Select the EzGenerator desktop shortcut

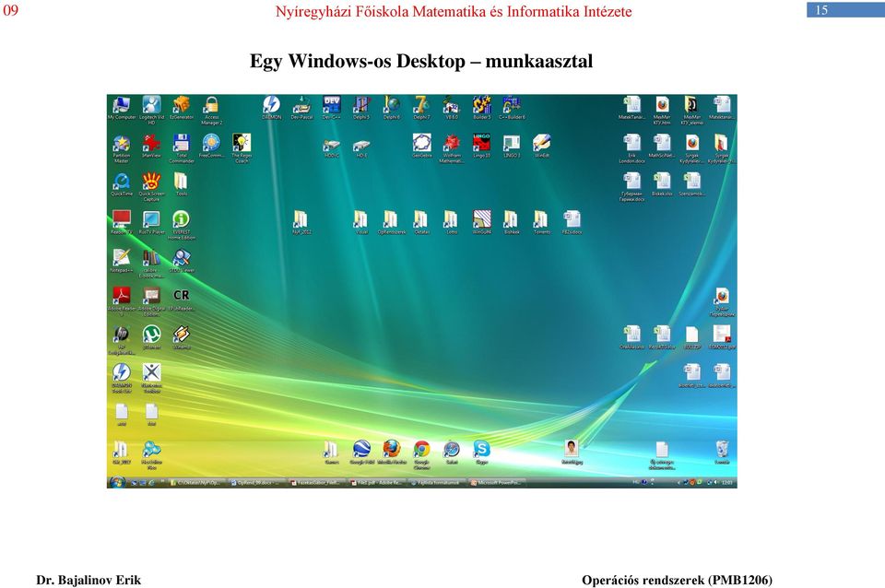coord(182,109)
